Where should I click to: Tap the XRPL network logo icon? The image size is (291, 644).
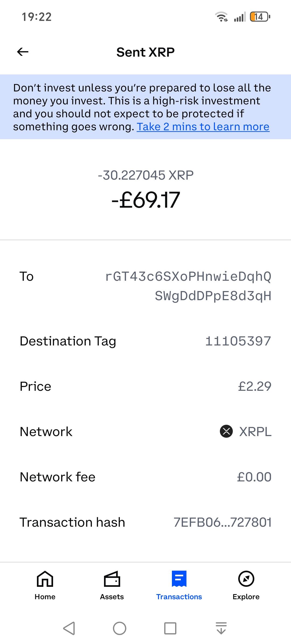tap(226, 431)
